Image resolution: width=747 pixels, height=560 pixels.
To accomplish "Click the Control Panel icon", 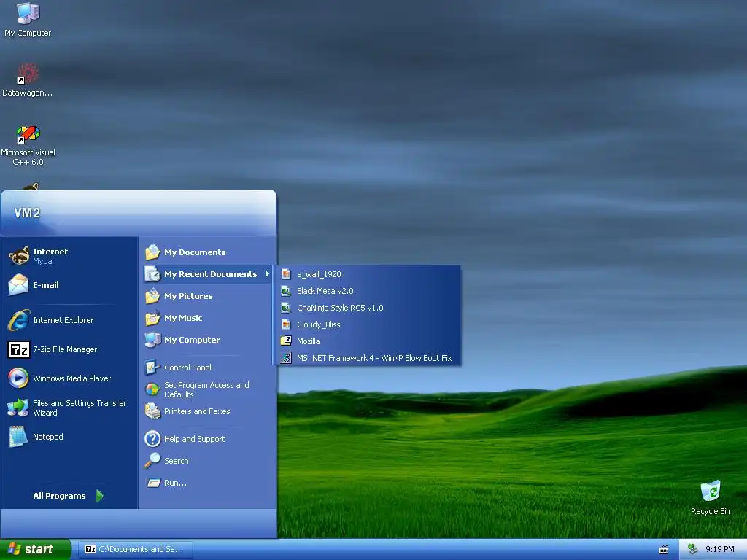I will tap(152, 367).
